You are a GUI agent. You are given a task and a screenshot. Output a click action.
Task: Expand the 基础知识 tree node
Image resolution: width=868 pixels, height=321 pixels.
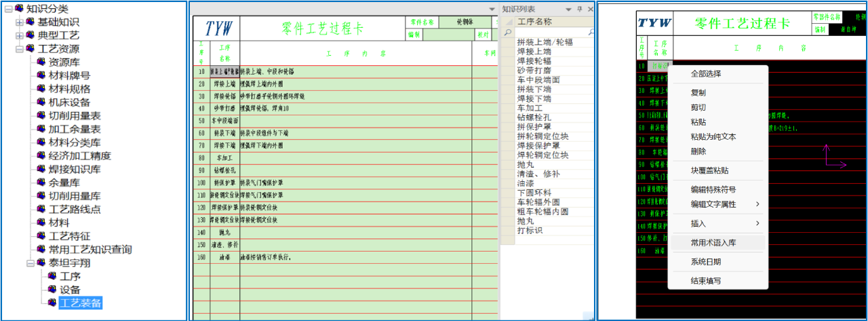coord(19,22)
